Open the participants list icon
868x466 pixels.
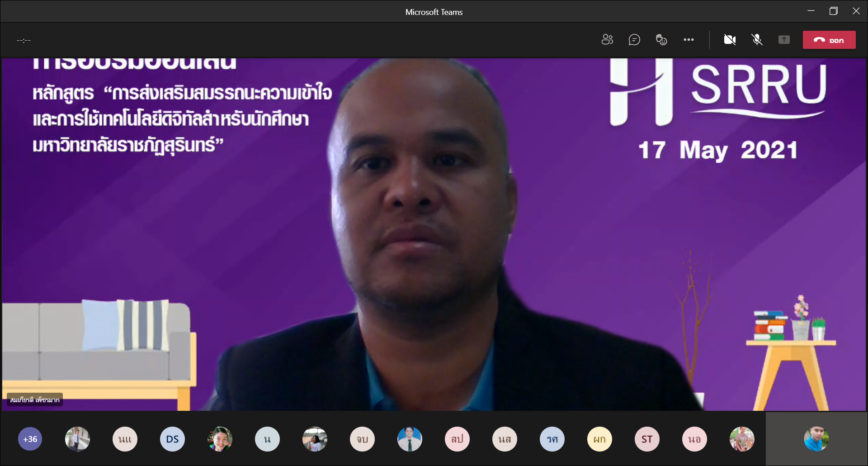click(607, 40)
